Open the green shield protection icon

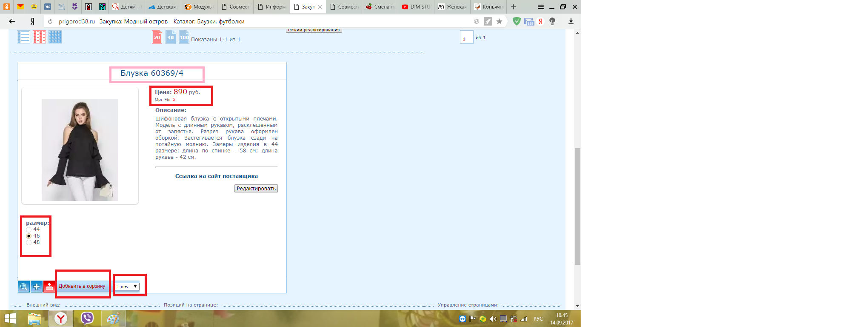[517, 21]
